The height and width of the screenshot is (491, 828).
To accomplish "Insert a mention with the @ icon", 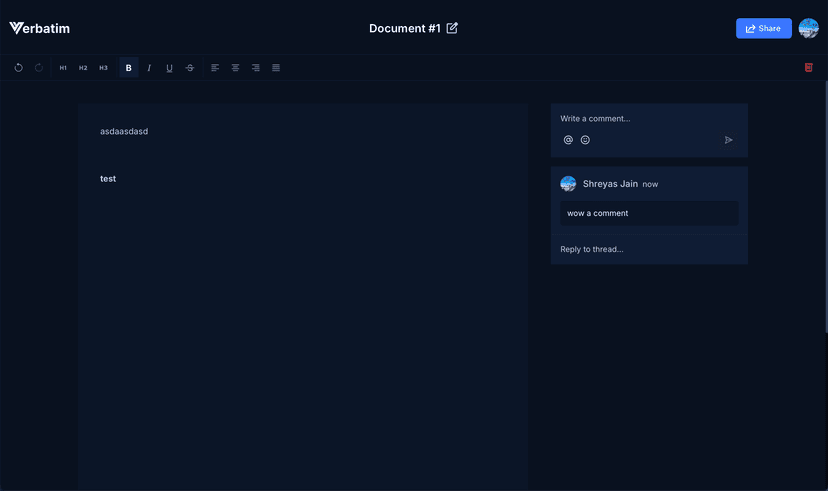I will [x=568, y=140].
